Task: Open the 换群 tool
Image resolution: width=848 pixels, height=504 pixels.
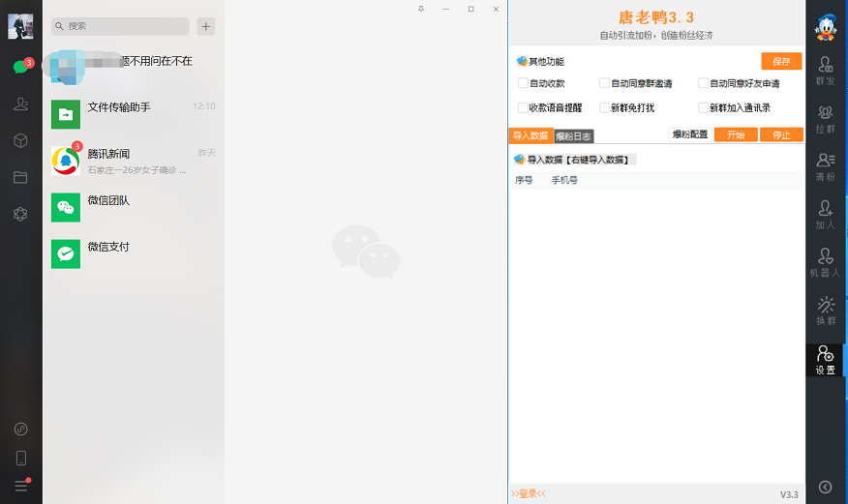Action: pos(826,311)
